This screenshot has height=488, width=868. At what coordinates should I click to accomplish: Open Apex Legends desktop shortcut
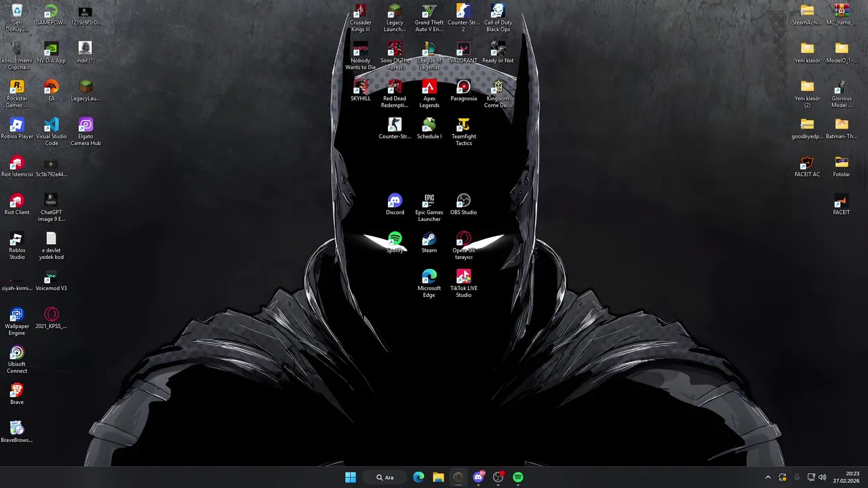[429, 94]
